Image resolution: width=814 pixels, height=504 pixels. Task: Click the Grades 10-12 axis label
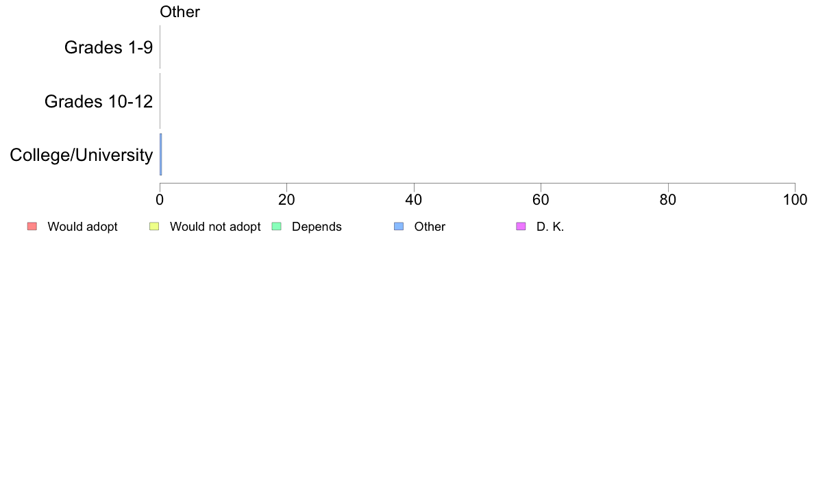[99, 101]
